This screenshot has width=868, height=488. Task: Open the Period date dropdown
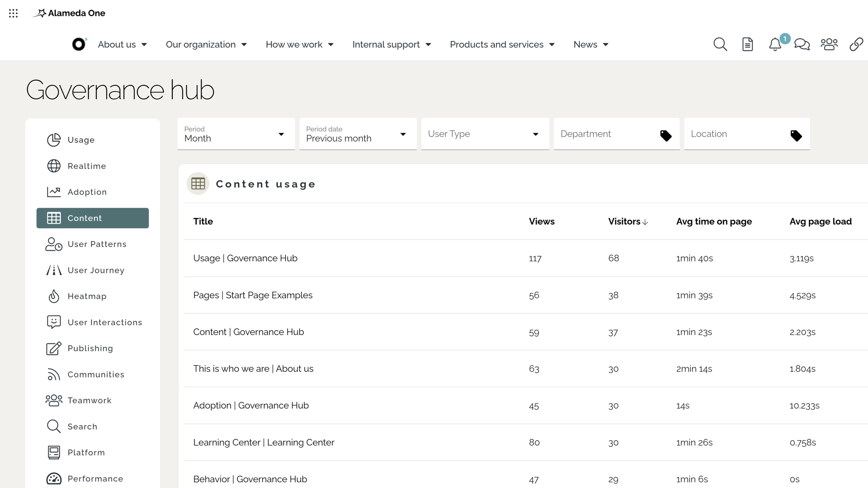coord(358,134)
